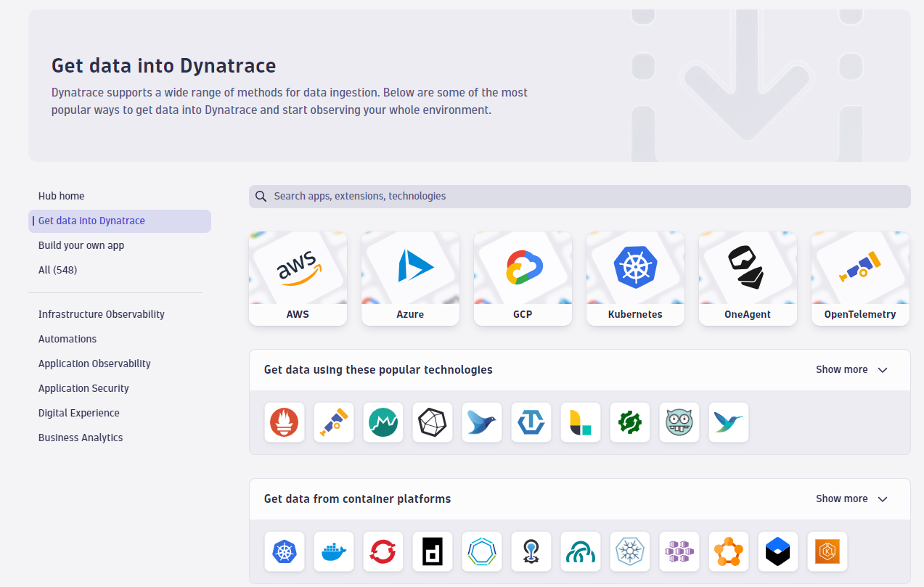Open the GCP card
The height and width of the screenshot is (587, 924).
523,279
